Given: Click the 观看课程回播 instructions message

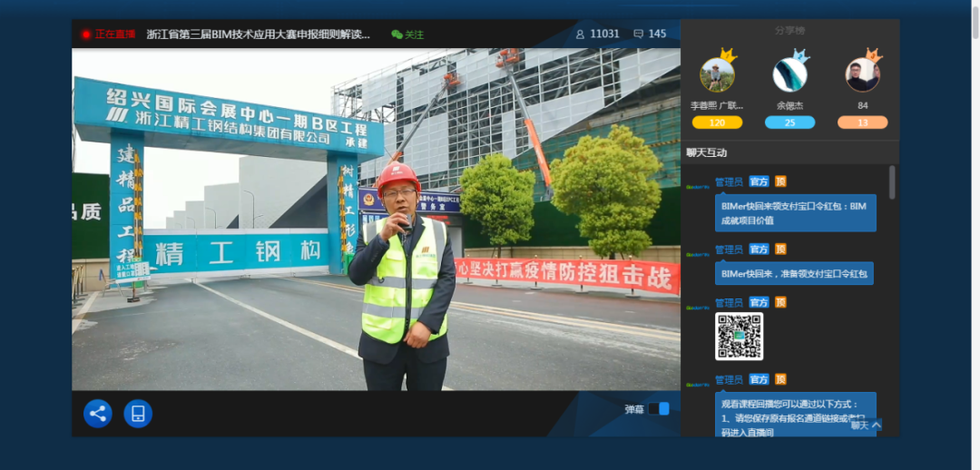Looking at the screenshot, I should click(796, 415).
